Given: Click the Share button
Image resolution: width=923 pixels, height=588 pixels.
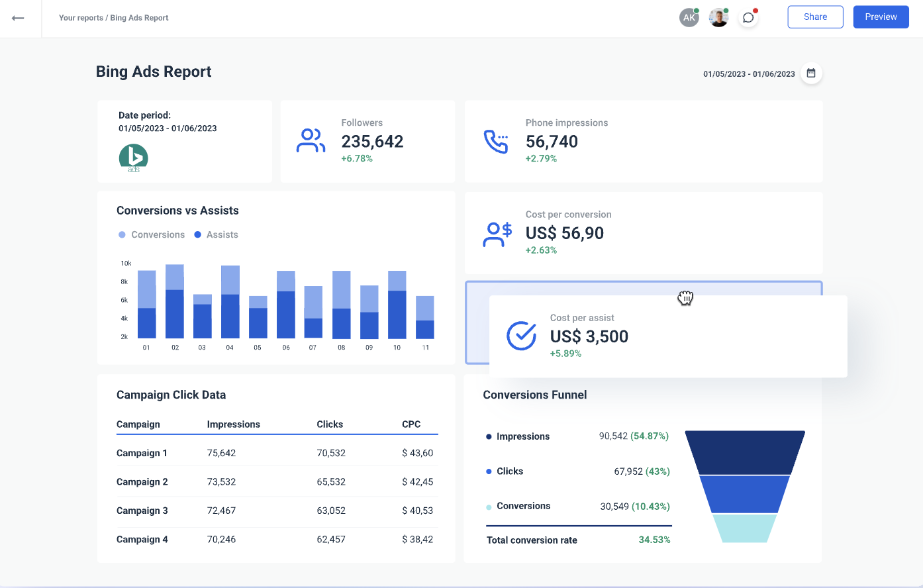Looking at the screenshot, I should pos(815,17).
